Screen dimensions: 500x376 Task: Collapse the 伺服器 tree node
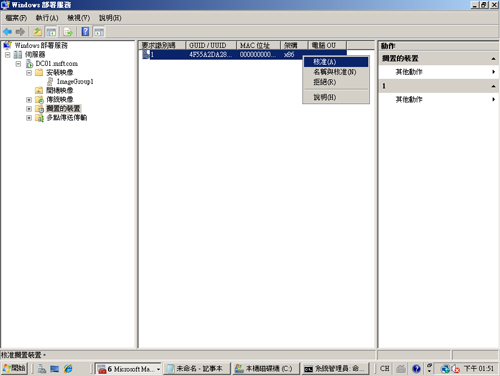point(8,54)
